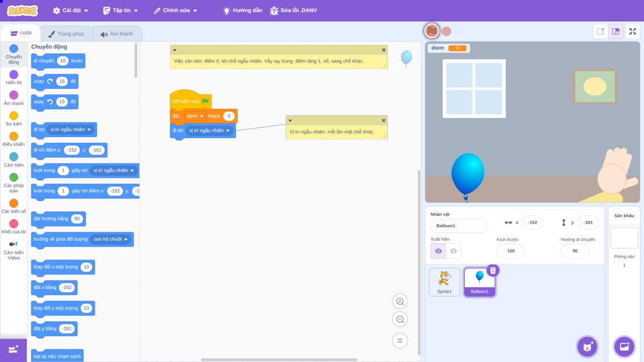The width and height of the screenshot is (644, 362).
Task: Zoom out the code workspace
Action: tap(400, 319)
